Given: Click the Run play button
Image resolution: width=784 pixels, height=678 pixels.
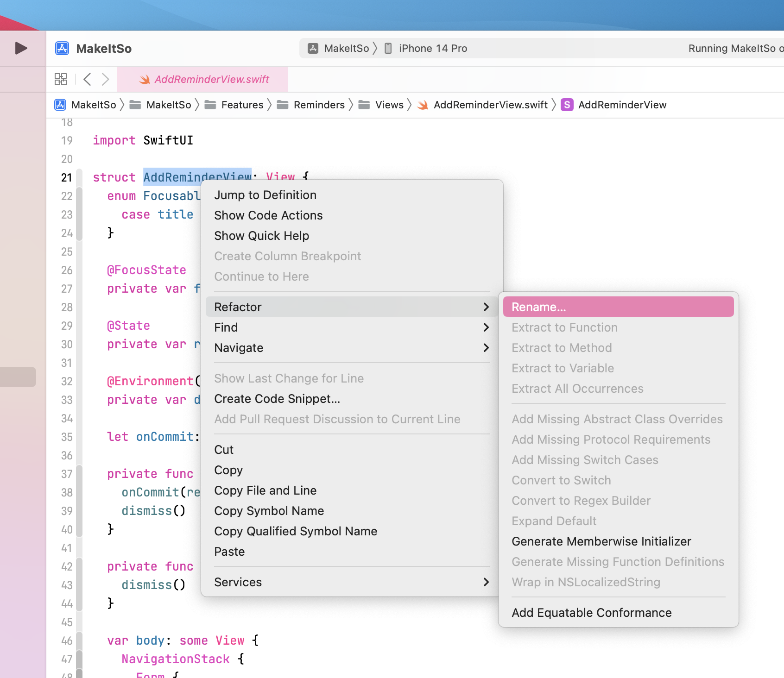Looking at the screenshot, I should [21, 48].
